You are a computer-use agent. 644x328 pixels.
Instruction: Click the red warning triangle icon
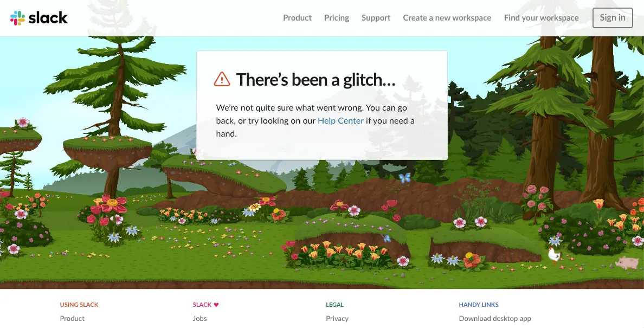pos(222,79)
